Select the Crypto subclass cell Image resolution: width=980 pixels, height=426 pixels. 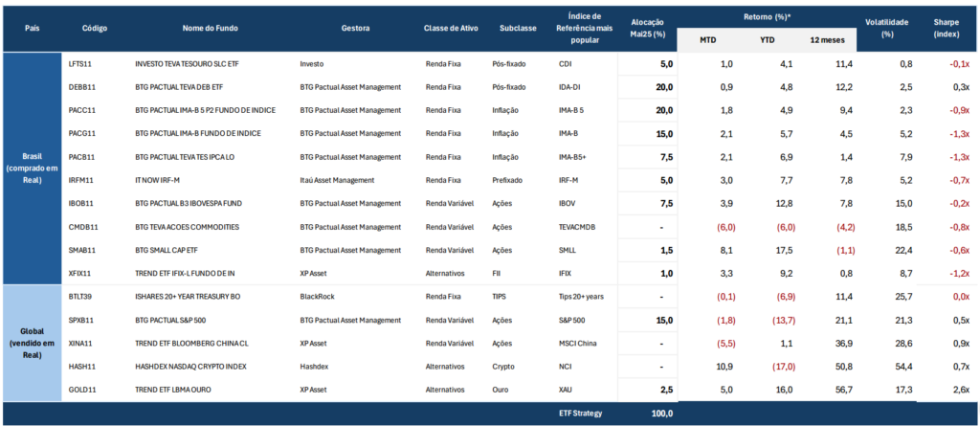[x=503, y=367]
